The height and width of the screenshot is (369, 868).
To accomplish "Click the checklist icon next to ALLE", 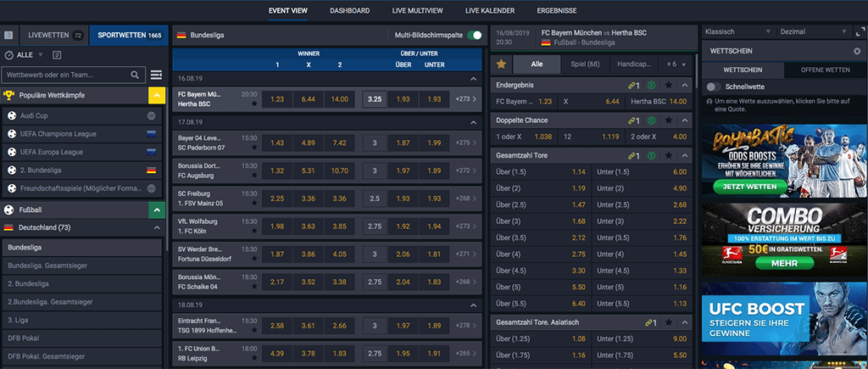I will [57, 55].
